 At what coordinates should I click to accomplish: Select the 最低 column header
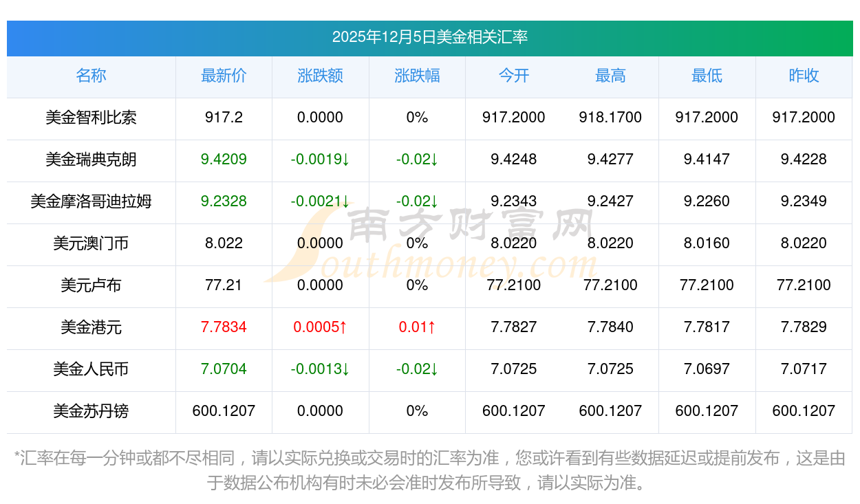[707, 76]
